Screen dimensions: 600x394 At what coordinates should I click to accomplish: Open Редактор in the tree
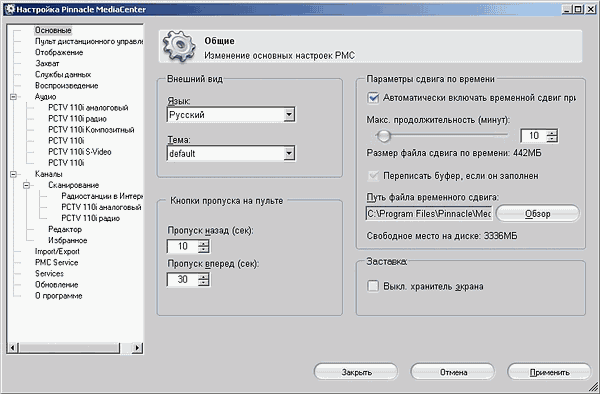65,230
